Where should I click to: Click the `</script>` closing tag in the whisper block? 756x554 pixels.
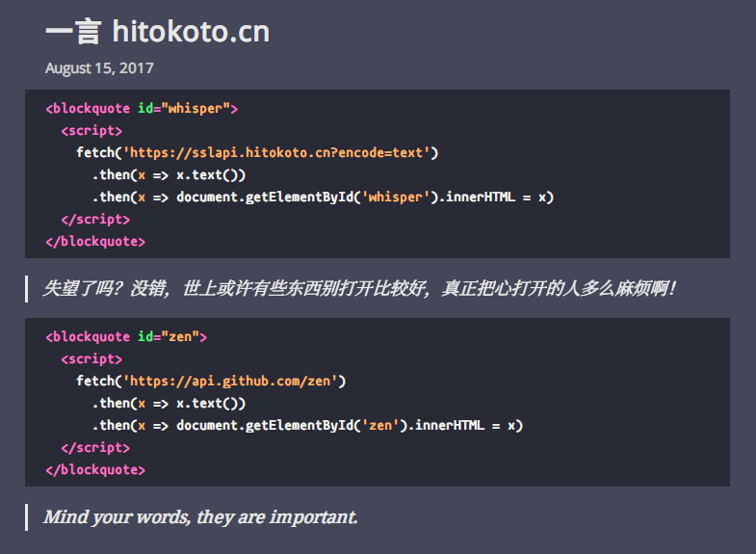click(95, 220)
